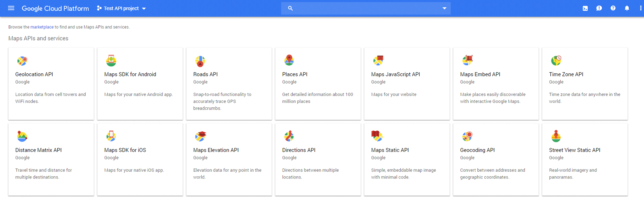Screen dimensions: 644x197
Task: Click the feedback alert icon in header
Action: point(599,8)
